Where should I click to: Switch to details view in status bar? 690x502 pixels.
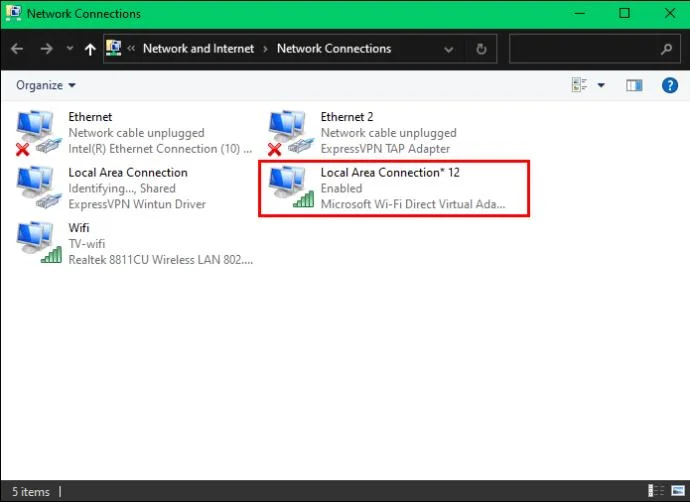click(x=657, y=491)
